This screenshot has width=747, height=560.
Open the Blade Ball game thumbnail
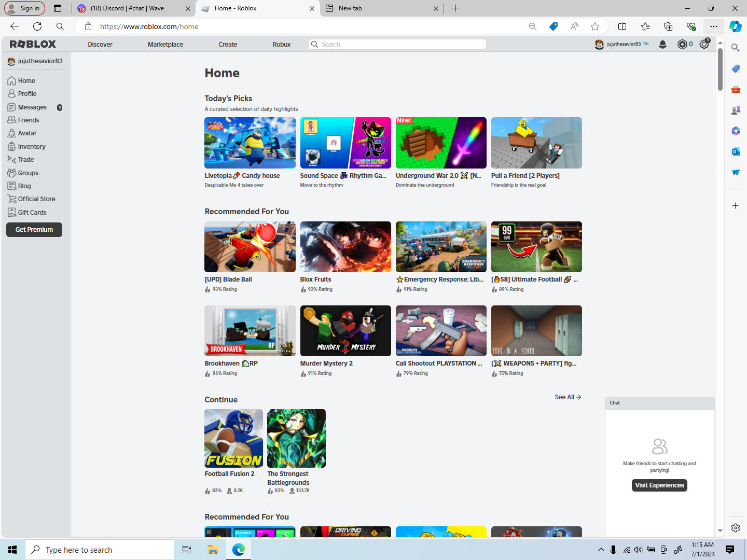pyautogui.click(x=250, y=247)
